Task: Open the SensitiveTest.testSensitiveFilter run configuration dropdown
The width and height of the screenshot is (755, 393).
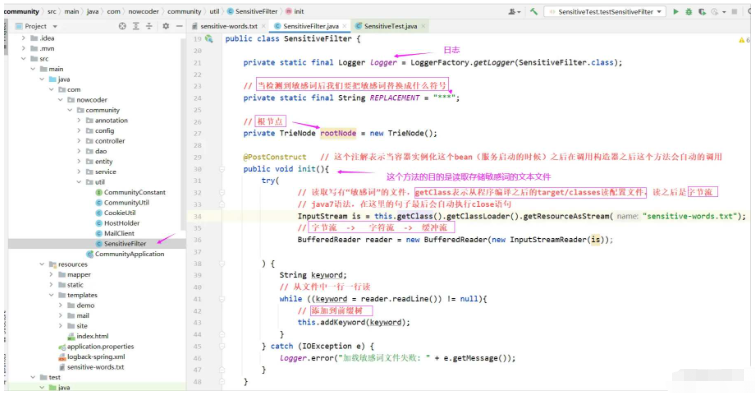Action: point(604,12)
